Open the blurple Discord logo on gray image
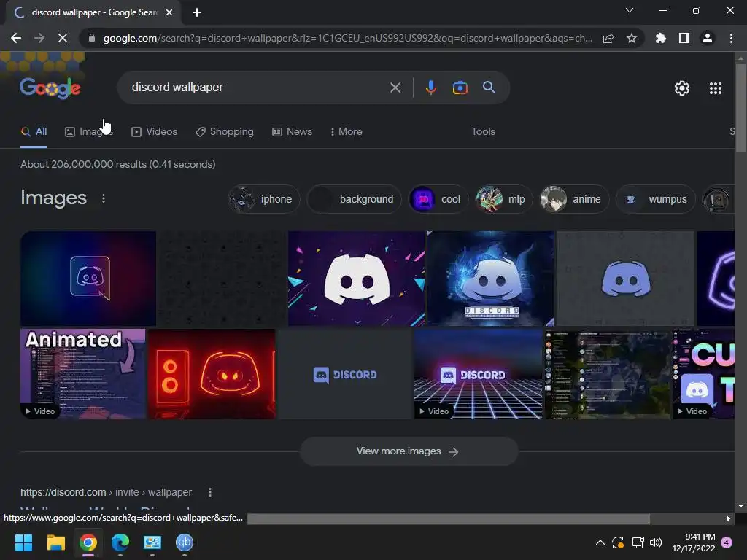Screen dimensions: 747x560 coord(625,279)
